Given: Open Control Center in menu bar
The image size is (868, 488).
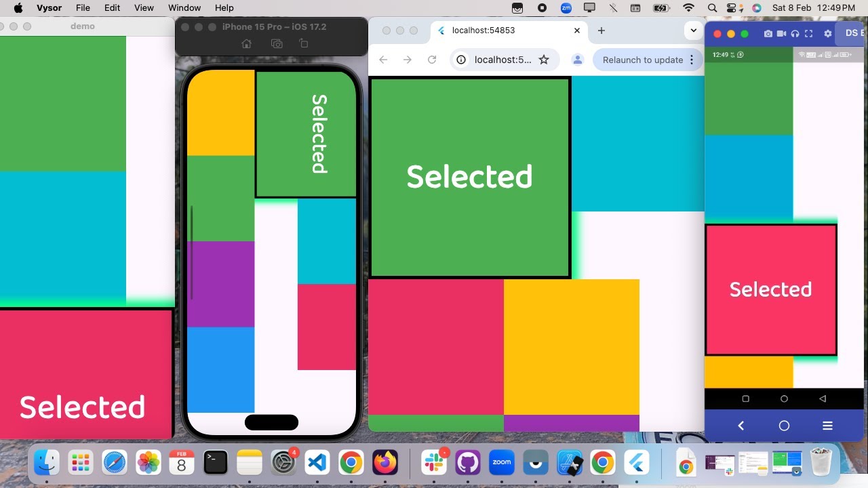Looking at the screenshot, I should click(732, 8).
